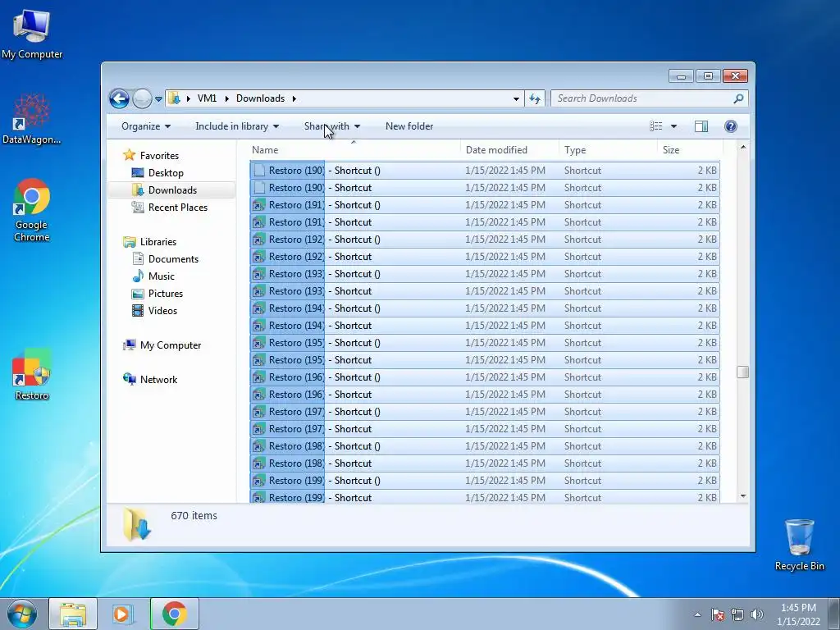Sort by the Size column header
The height and width of the screenshot is (630, 840).
[689, 150]
